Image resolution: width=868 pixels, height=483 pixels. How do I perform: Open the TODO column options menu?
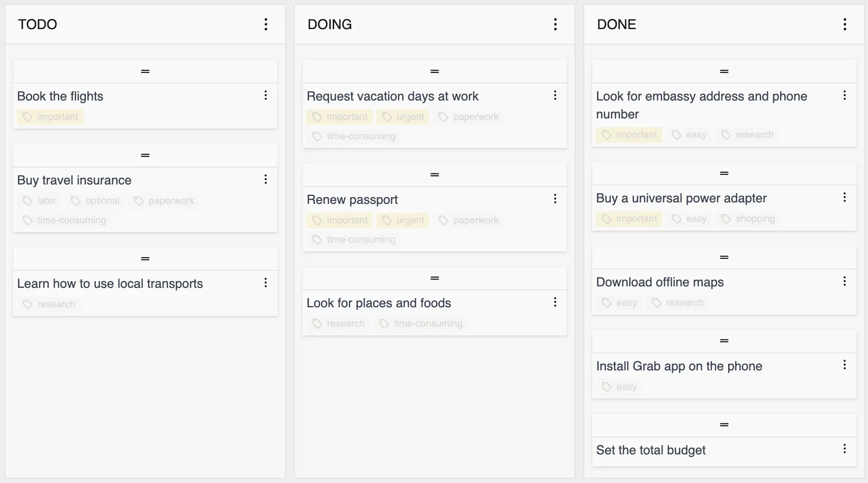pos(266,24)
